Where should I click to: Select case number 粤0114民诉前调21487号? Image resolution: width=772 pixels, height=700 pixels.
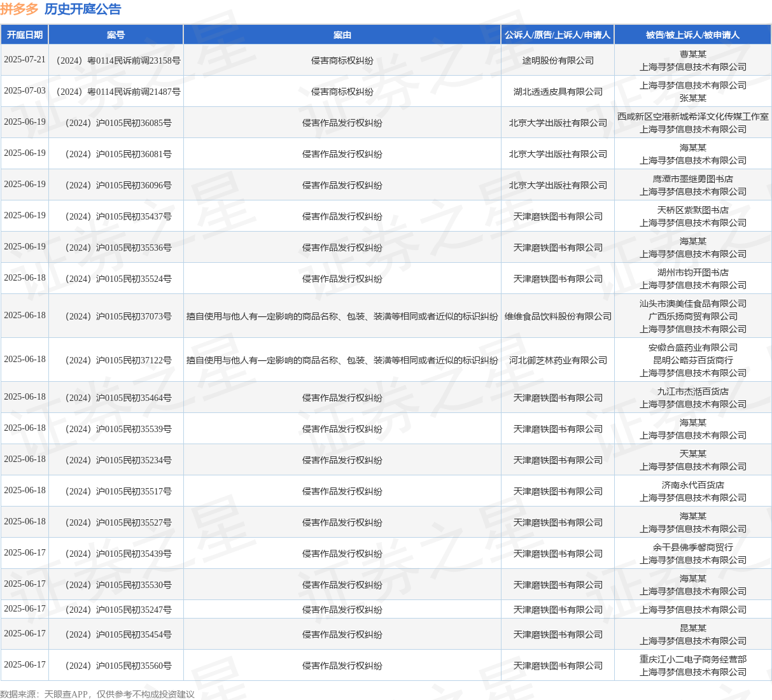(134, 92)
